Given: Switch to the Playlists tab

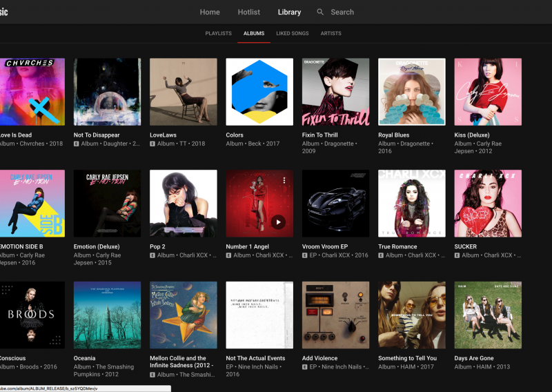Looking at the screenshot, I should tap(218, 33).
